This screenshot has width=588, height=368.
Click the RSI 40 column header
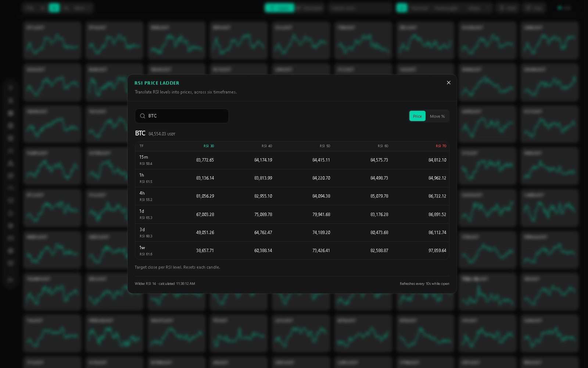tap(267, 146)
